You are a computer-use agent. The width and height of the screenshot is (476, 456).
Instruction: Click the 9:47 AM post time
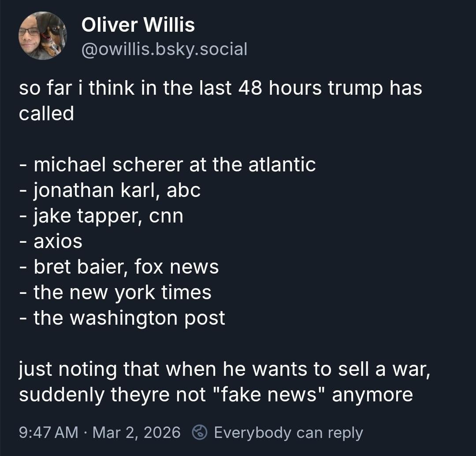[48, 433]
